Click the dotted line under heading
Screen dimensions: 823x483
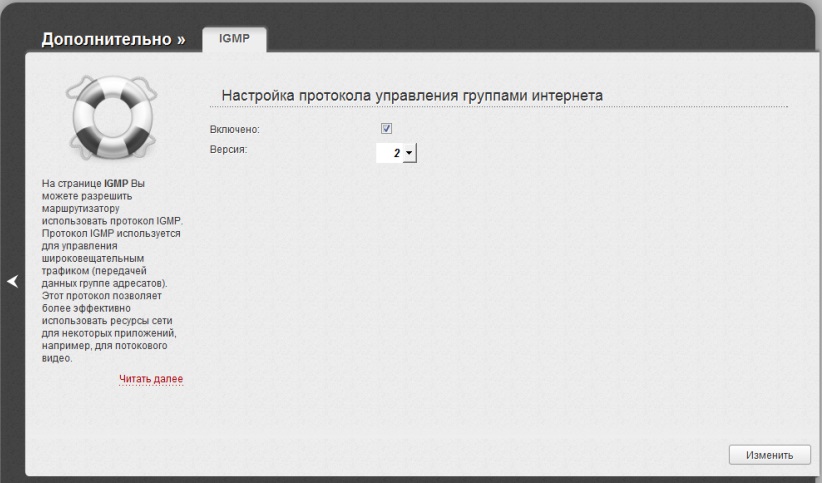[x=500, y=107]
